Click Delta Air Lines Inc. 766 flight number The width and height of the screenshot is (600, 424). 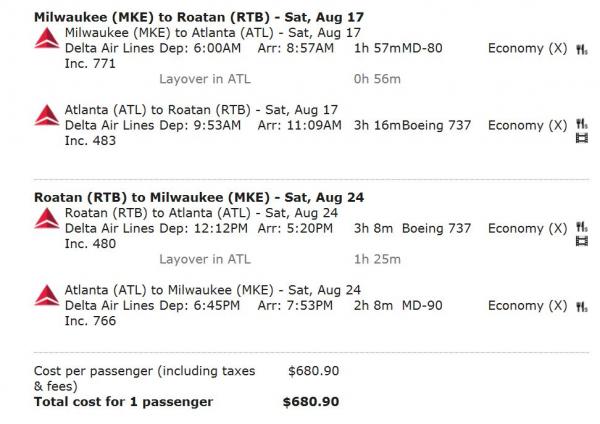click(91, 321)
